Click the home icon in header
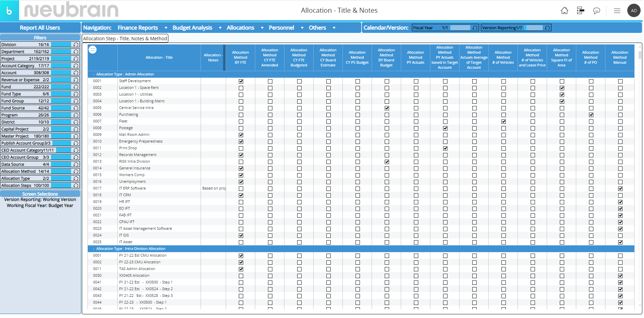 pos(565,11)
